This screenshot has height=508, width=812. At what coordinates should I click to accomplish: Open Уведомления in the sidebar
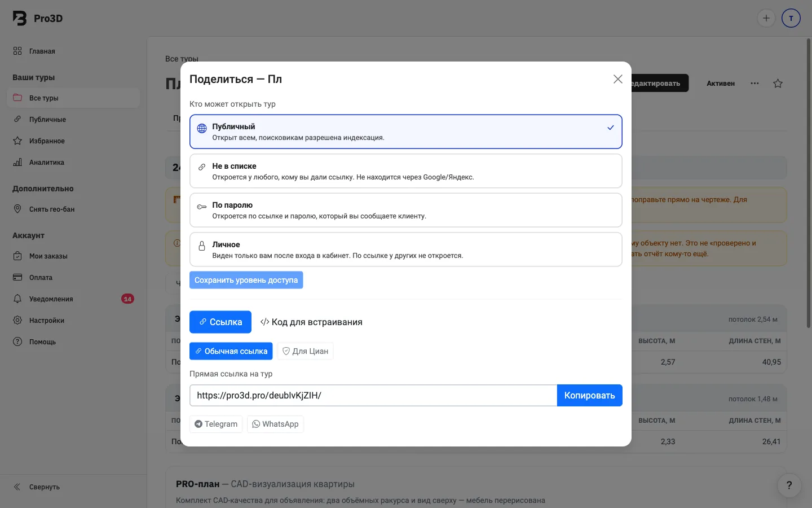[73, 299]
